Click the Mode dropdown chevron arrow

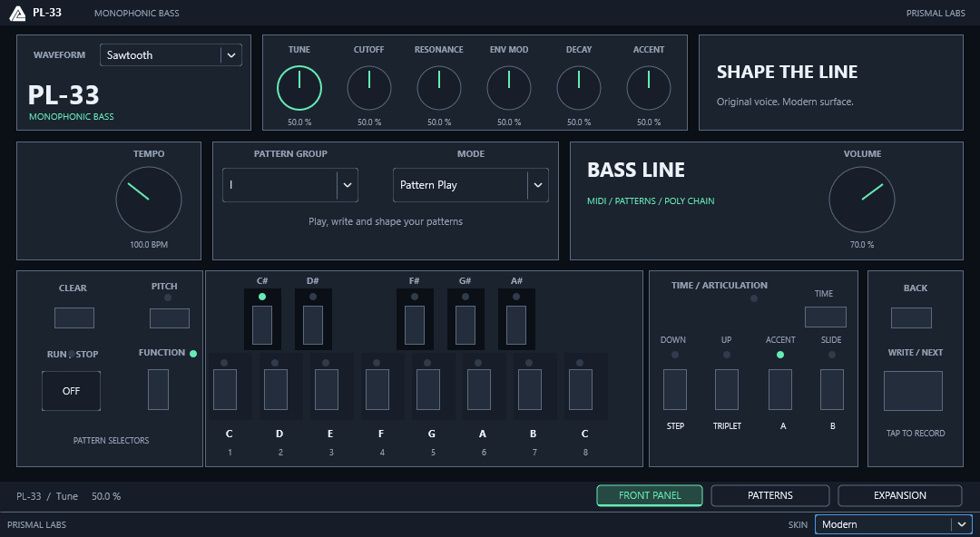538,185
